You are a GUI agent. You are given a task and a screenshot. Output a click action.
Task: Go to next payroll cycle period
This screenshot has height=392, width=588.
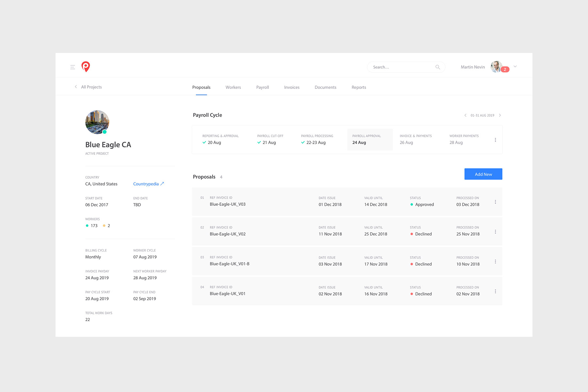[500, 115]
